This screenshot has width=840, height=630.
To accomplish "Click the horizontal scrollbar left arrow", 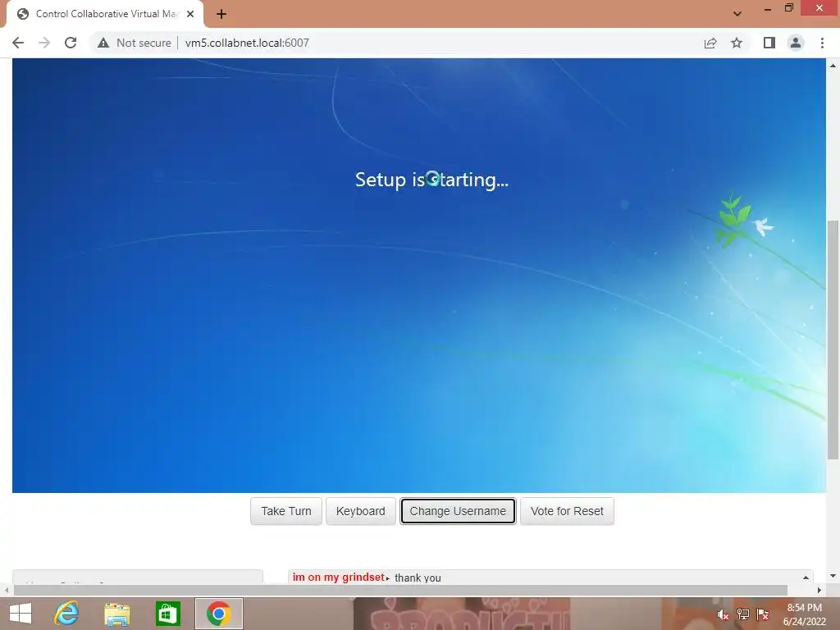I will click(7, 591).
